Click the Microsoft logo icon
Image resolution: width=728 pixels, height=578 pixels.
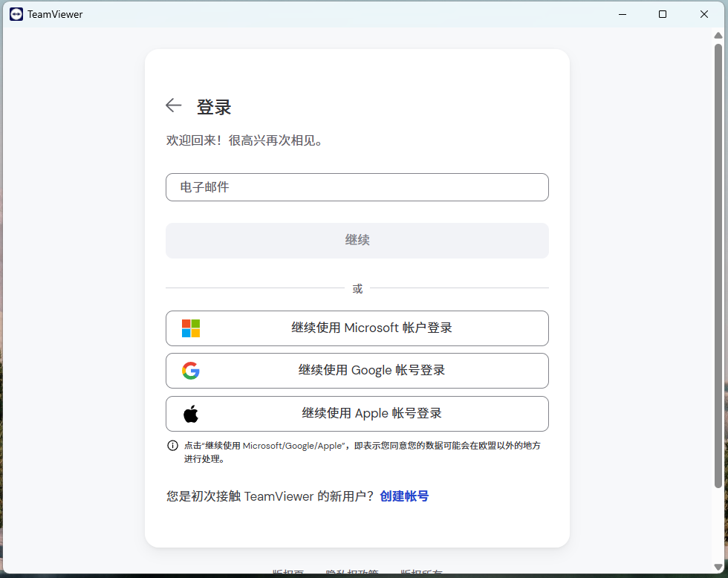(x=191, y=328)
